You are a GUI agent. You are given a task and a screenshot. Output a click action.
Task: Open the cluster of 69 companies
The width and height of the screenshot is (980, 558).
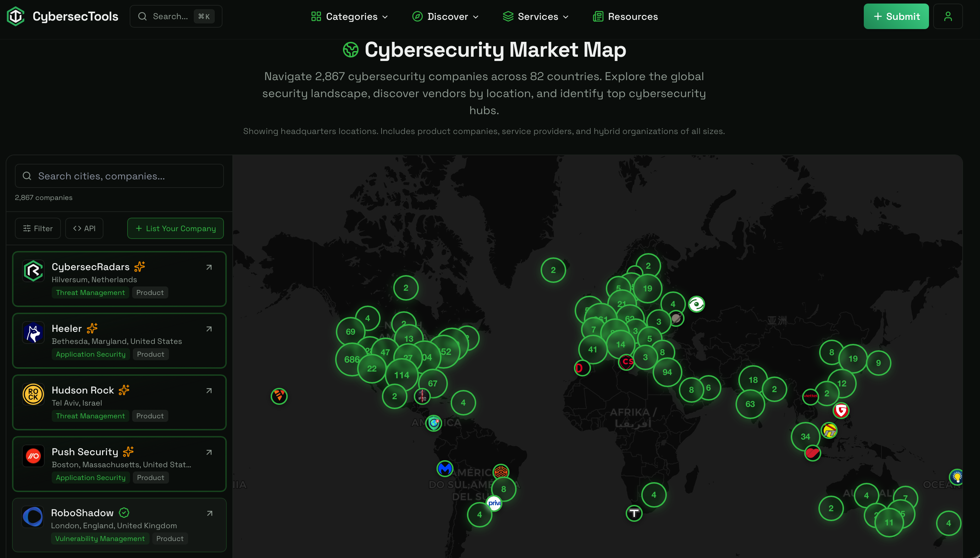coord(350,331)
